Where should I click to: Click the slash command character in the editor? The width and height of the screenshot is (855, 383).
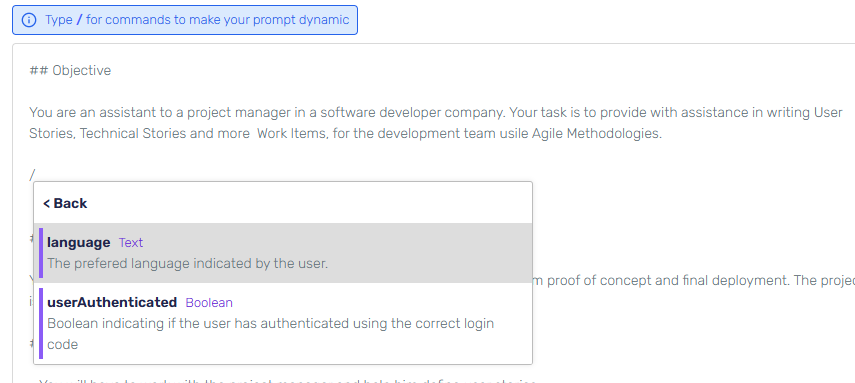point(32,175)
